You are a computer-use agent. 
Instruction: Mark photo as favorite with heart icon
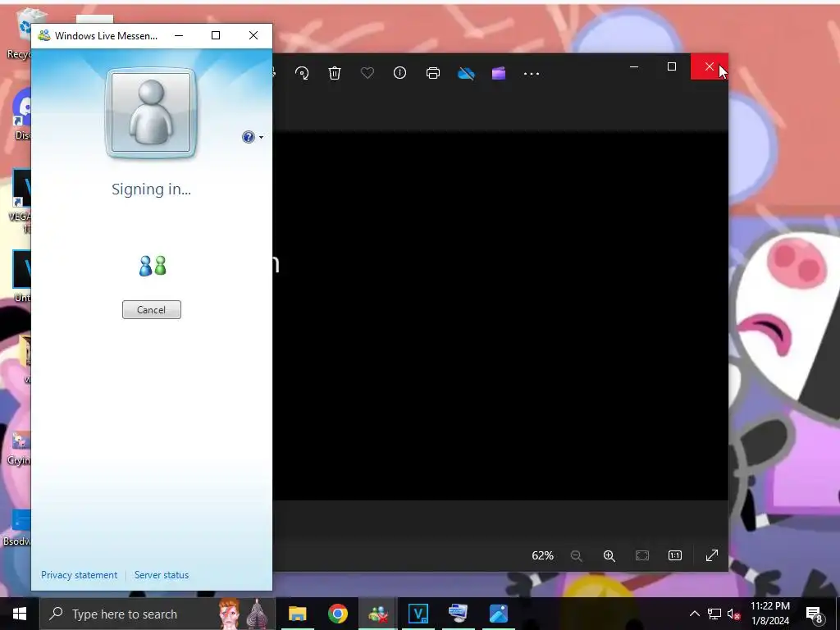[367, 73]
